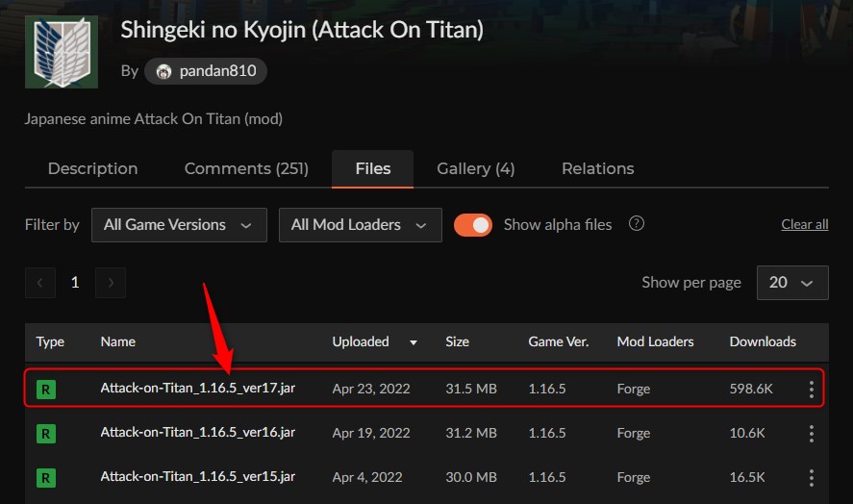The height and width of the screenshot is (504, 853).
Task: Open the three-dot menu for ver17
Action: point(811,390)
